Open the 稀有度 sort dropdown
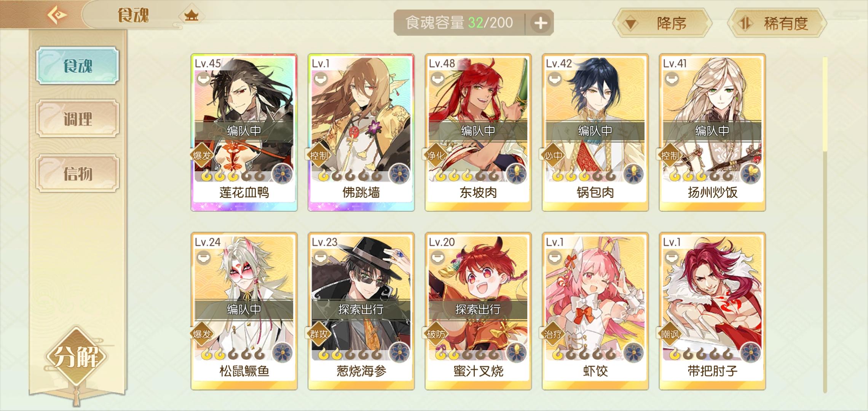 pos(777,24)
